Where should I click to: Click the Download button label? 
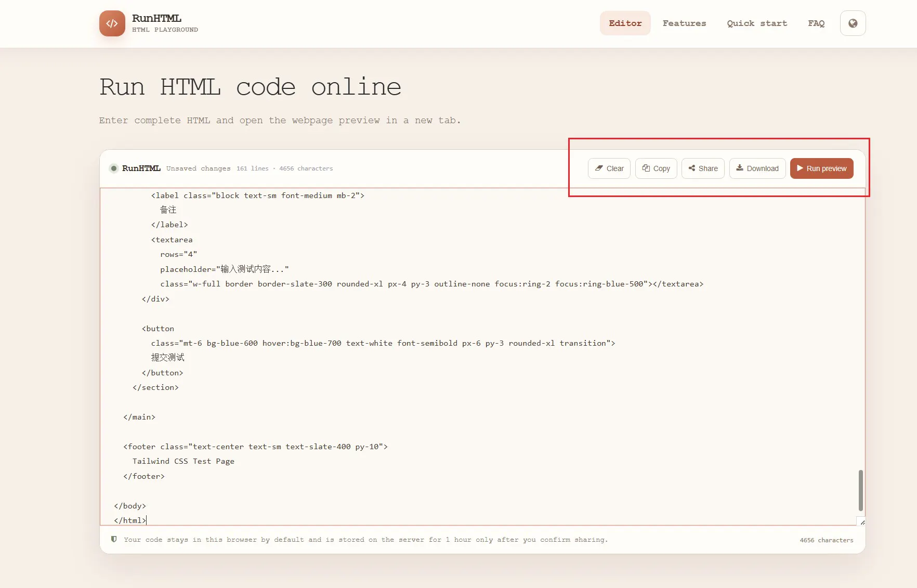[763, 168]
